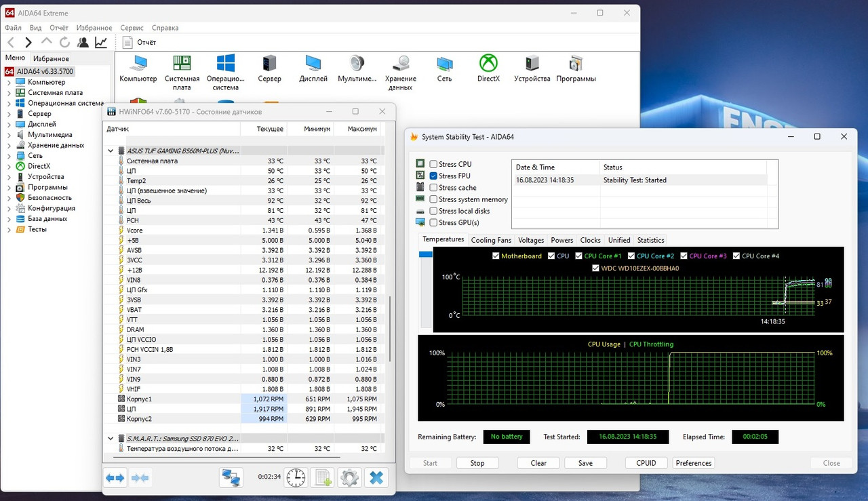This screenshot has height=501, width=868.
Task: Click the AIDA64 forward navigation arrow
Action: [x=28, y=42]
